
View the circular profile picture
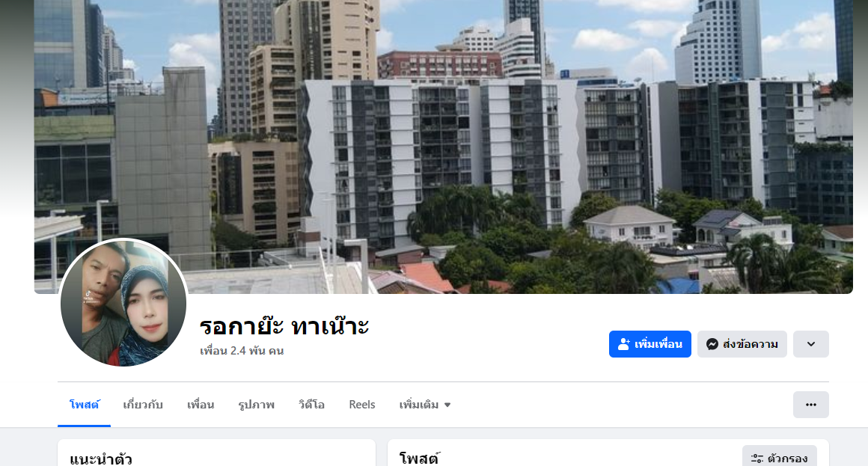click(123, 303)
